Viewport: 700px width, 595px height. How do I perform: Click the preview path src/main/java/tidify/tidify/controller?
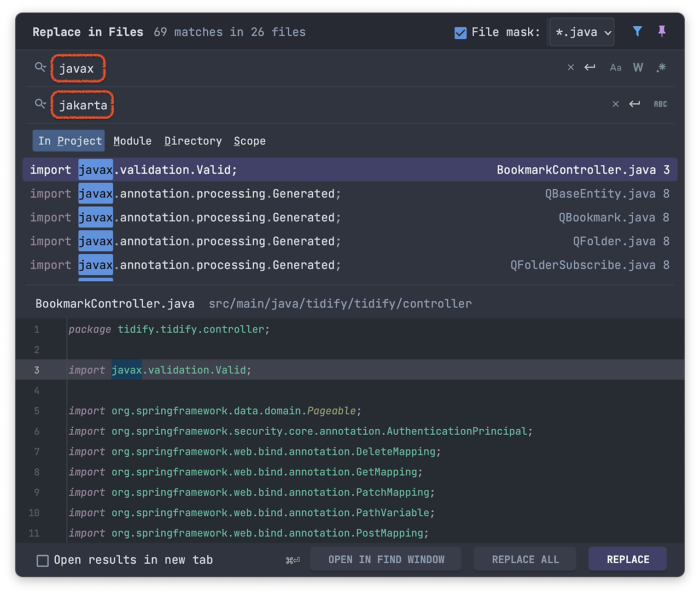[340, 304]
